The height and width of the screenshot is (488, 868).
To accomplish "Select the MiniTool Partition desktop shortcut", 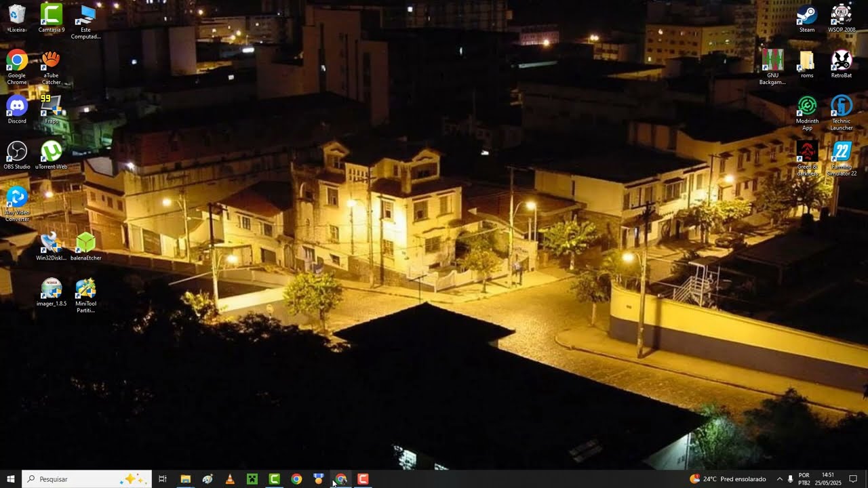I will (x=86, y=296).
